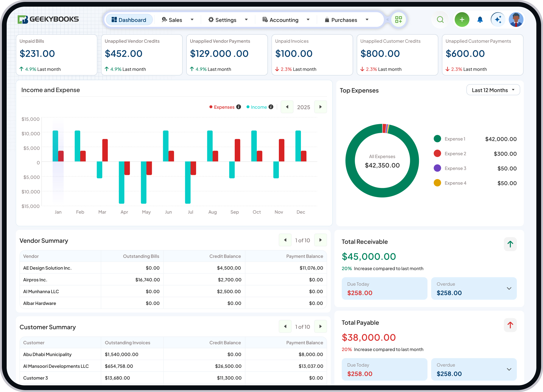Screen dimensions: 543x392
Task: Open the profile avatar
Action: click(516, 19)
